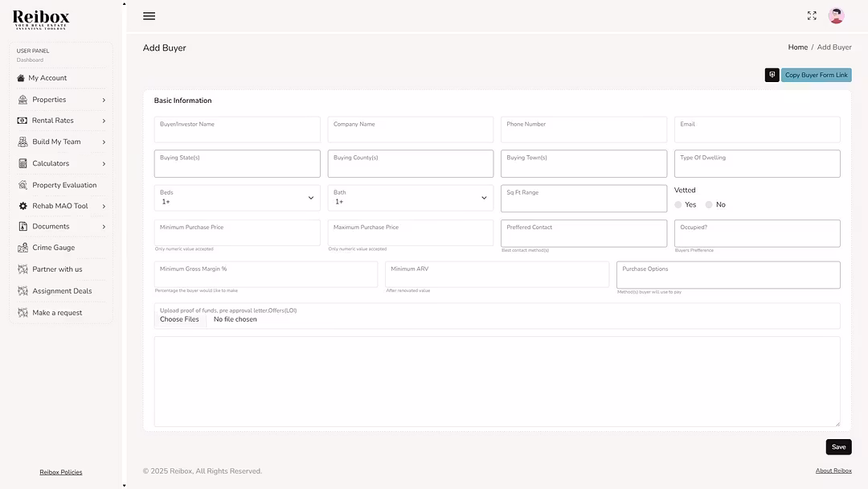This screenshot has width=868, height=489.
Task: Click the sidebar scroll up arrow
Action: (x=124, y=3)
